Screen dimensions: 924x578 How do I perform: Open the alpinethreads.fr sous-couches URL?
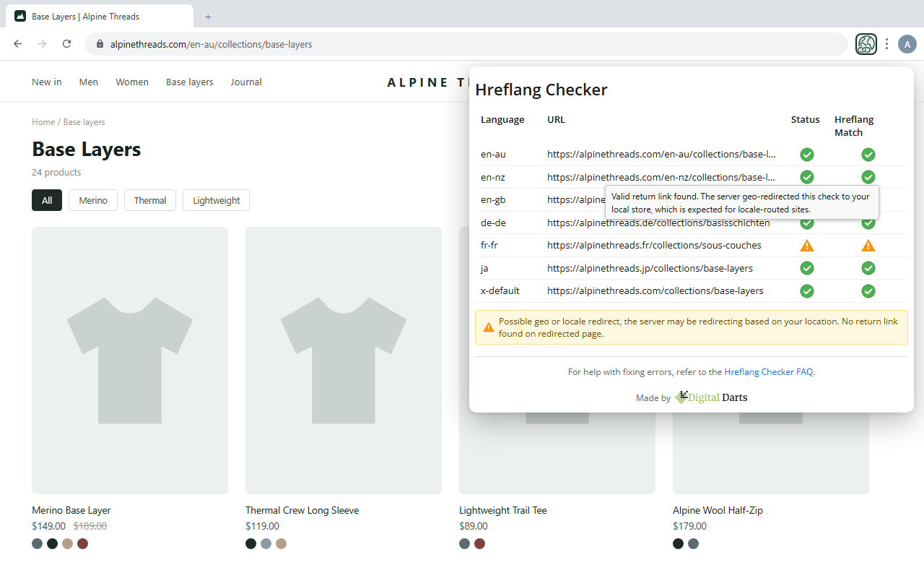(654, 246)
